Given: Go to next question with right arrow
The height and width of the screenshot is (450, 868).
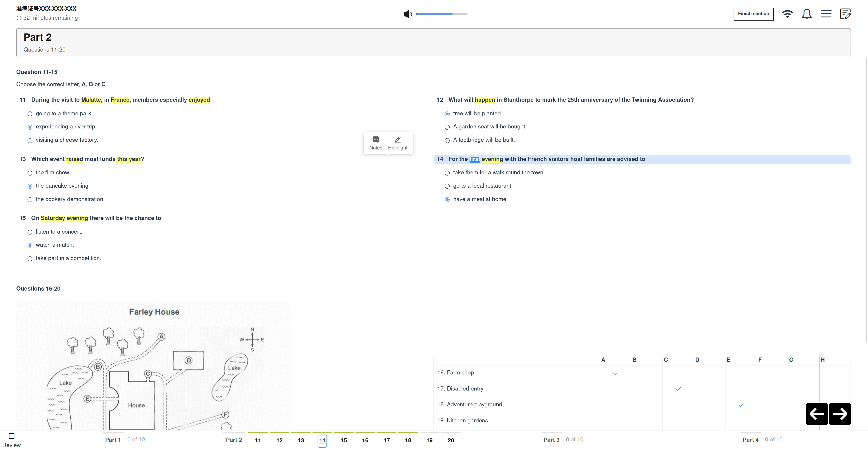Looking at the screenshot, I should [x=840, y=414].
